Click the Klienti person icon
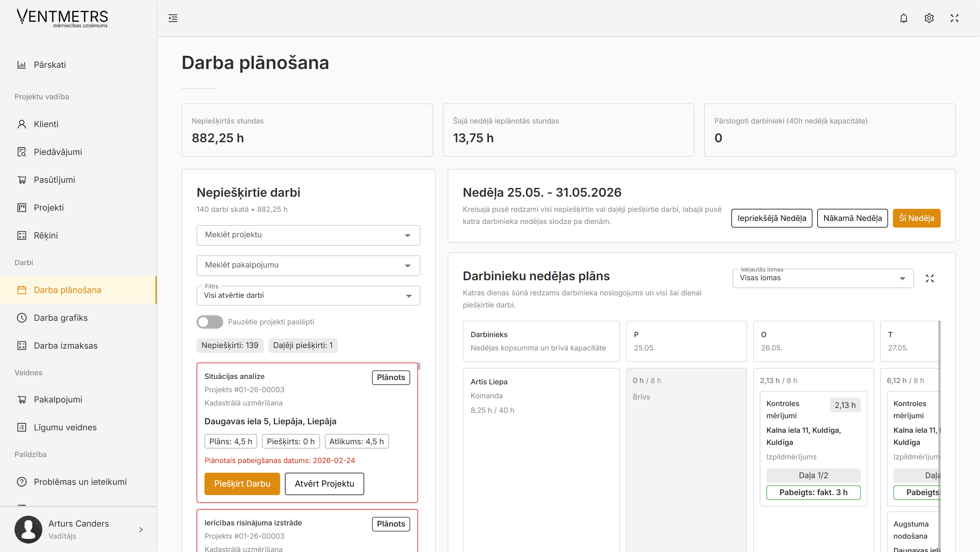This screenshot has width=980, height=552. click(22, 124)
